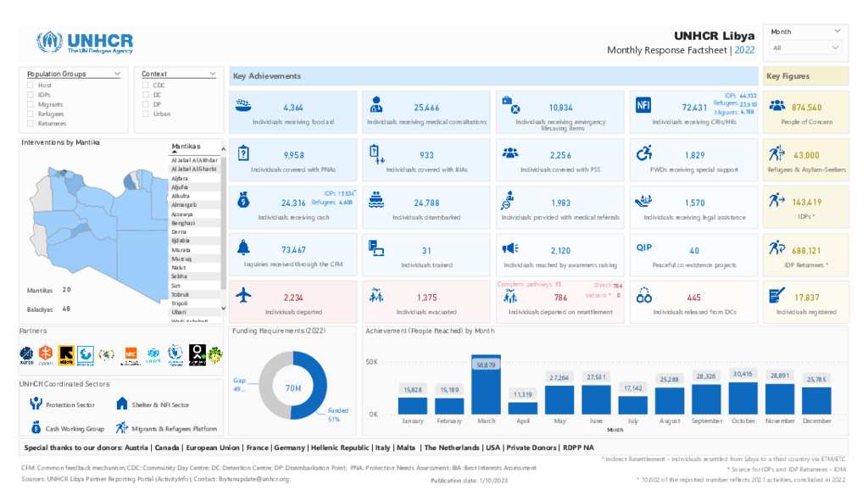Click the QIP peaceful co-existence icon
This screenshot has height=501, width=868.
[x=644, y=248]
